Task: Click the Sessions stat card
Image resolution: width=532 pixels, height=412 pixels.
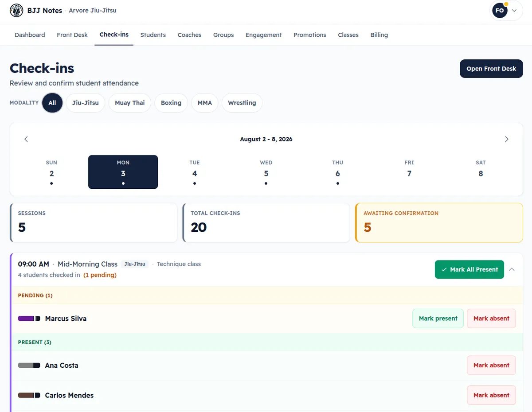Action: tap(94, 223)
